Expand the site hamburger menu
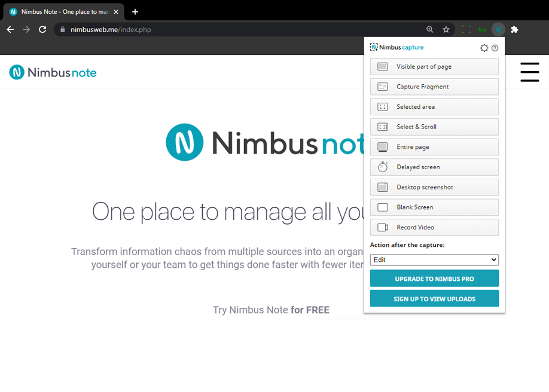549x392 pixels. pyautogui.click(x=530, y=72)
